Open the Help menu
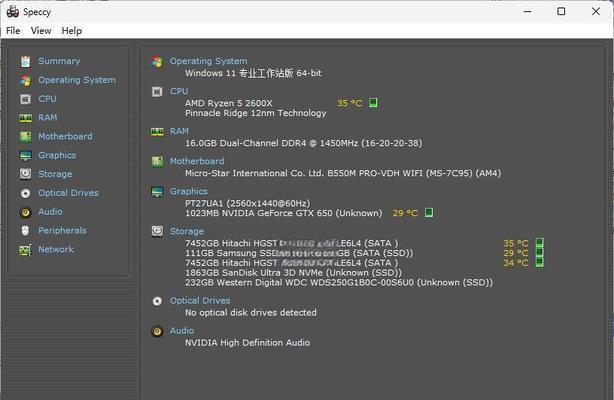This screenshot has width=614, height=400. [72, 31]
